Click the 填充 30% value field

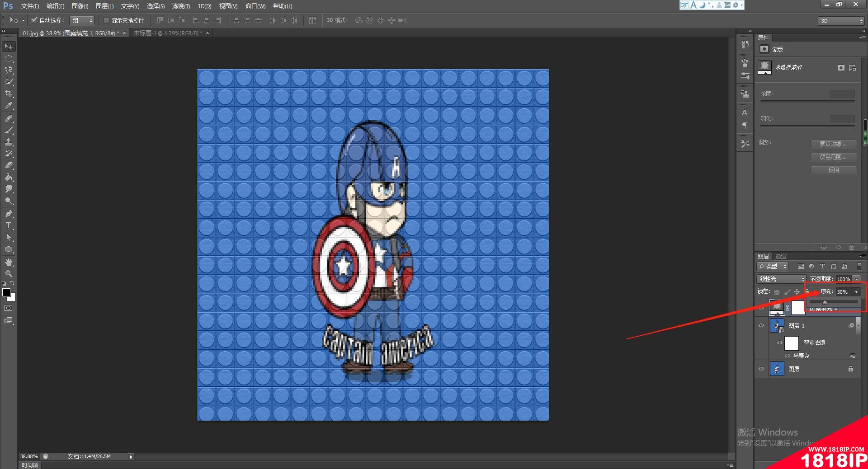(x=844, y=292)
